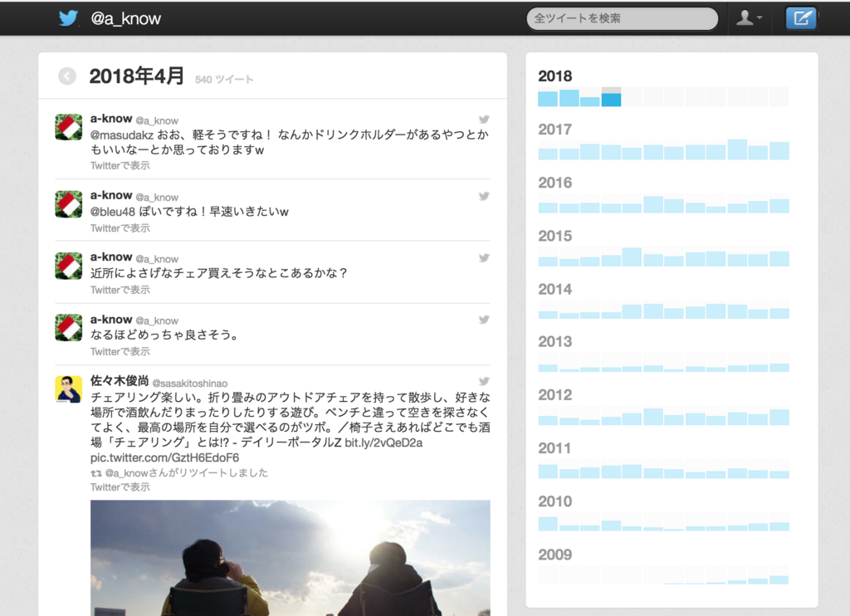Select December 2017 bar in archive chart
Image resolution: width=850 pixels, height=616 pixels.
[x=779, y=149]
